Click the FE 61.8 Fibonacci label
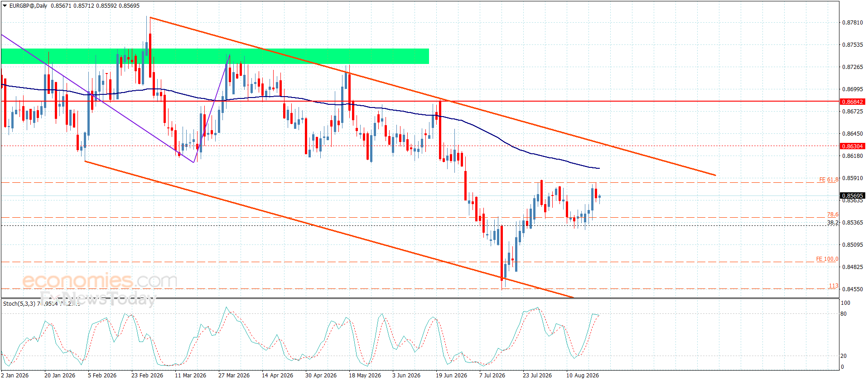 click(829, 180)
